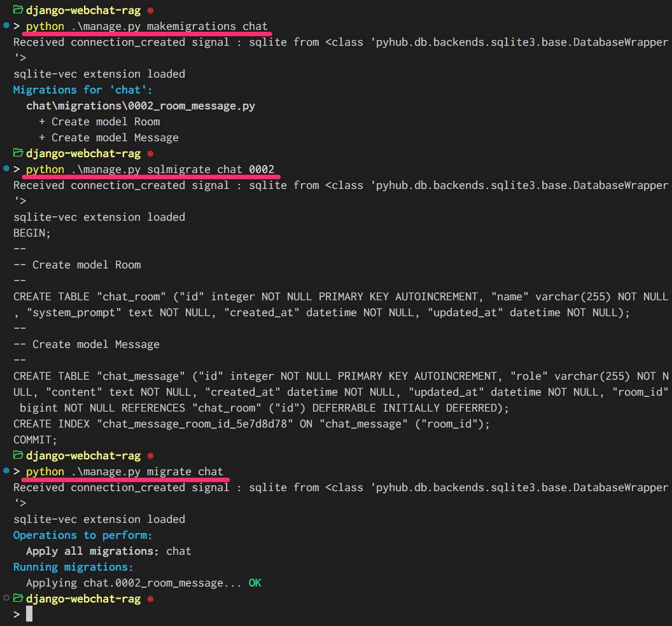Image resolution: width=672 pixels, height=626 pixels.
Task: Click the red dot on the final branch label
Action: [149, 599]
